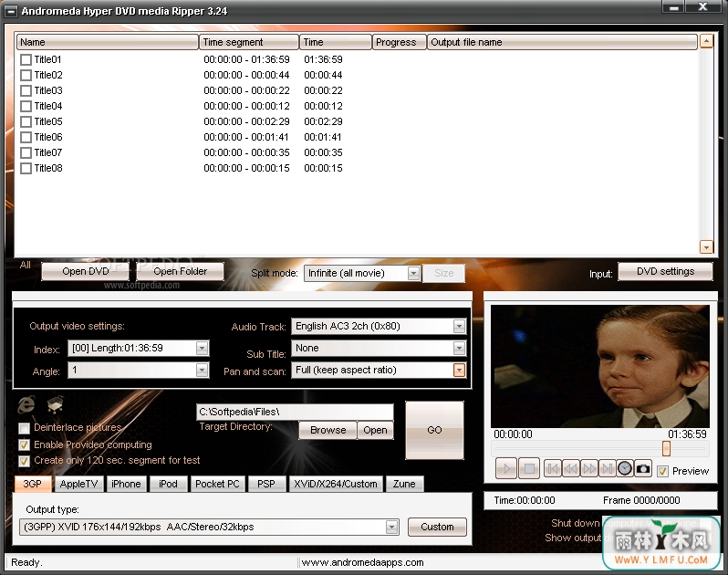Viewport: 728px width, 575px height.
Task: Click the list scroll up arrow
Action: 706,42
